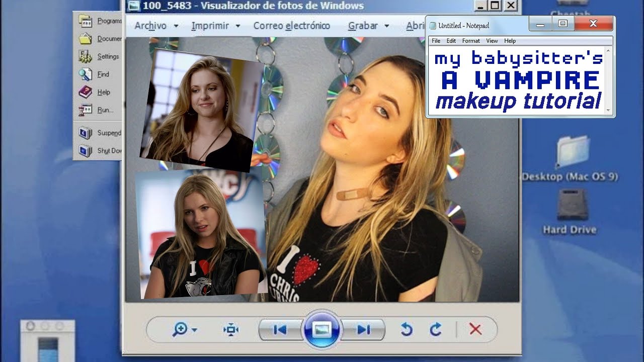Open the zoom dropdown arrow in photo viewer
The height and width of the screenshot is (362, 644).
(x=195, y=330)
